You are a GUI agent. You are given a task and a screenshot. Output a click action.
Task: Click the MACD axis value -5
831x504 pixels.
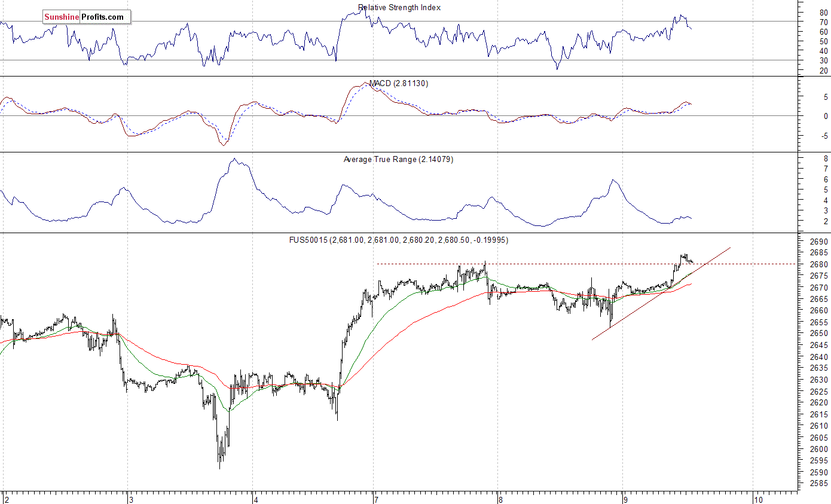coord(824,136)
